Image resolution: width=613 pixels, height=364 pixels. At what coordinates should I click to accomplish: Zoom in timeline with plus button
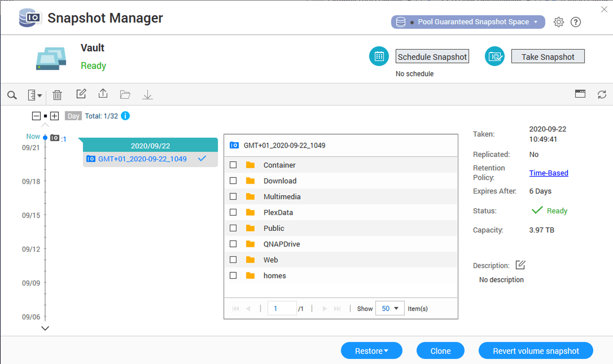(x=54, y=116)
